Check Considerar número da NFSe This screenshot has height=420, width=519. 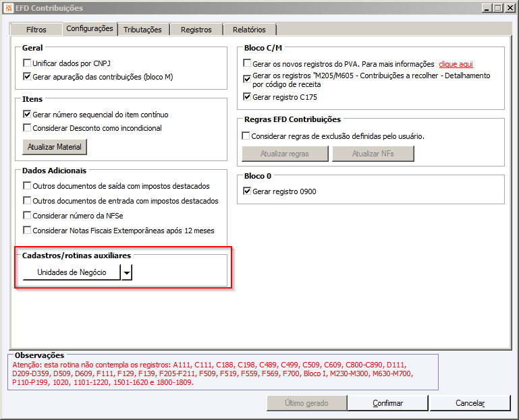27,215
